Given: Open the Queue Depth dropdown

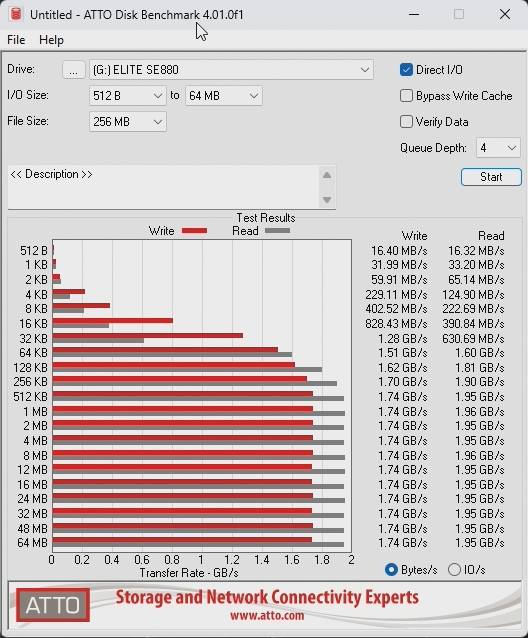Looking at the screenshot, I should click(x=498, y=148).
